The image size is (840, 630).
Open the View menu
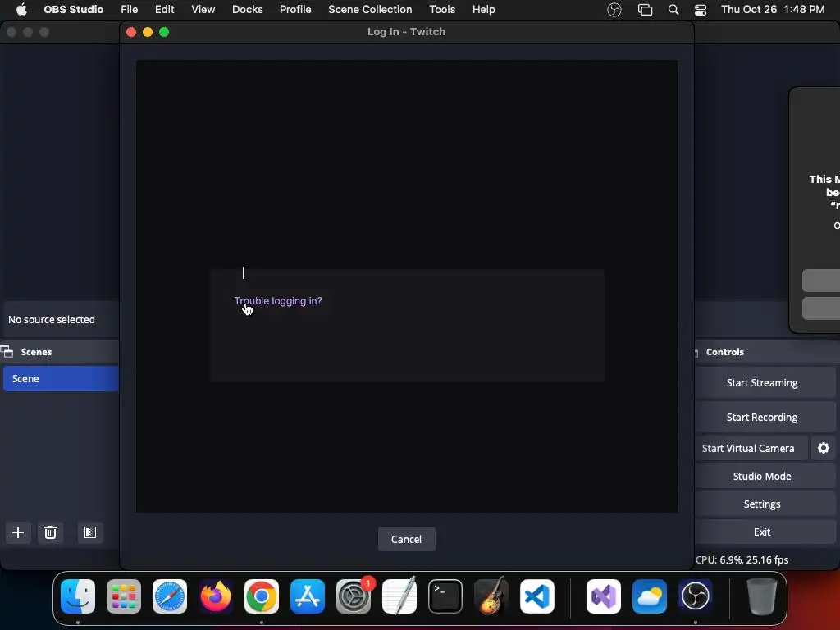click(203, 10)
